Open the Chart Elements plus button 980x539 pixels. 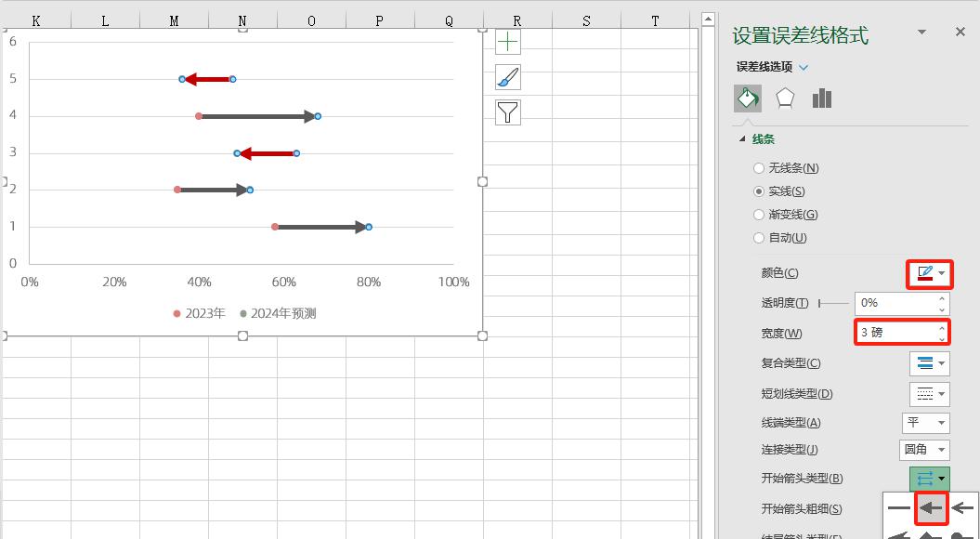[507, 42]
